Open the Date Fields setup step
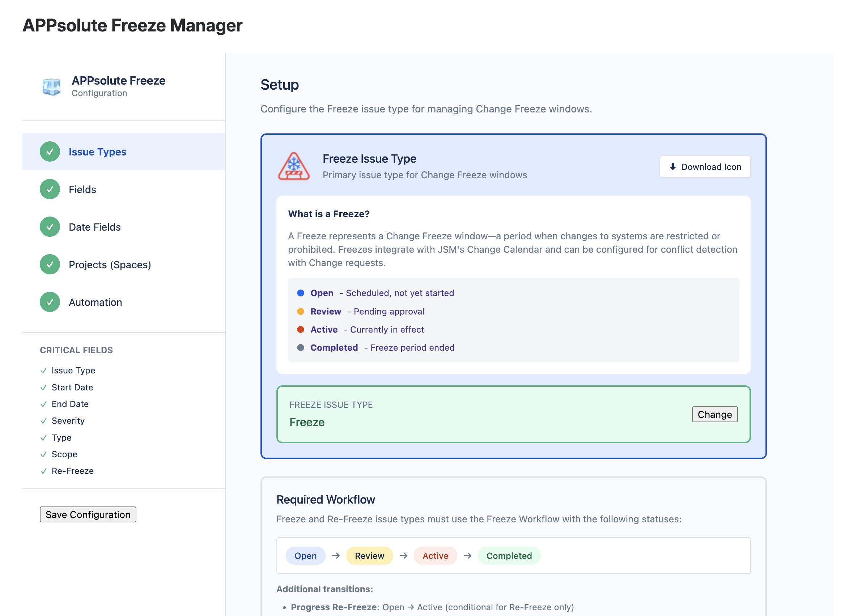The width and height of the screenshot is (853, 616). 95,227
